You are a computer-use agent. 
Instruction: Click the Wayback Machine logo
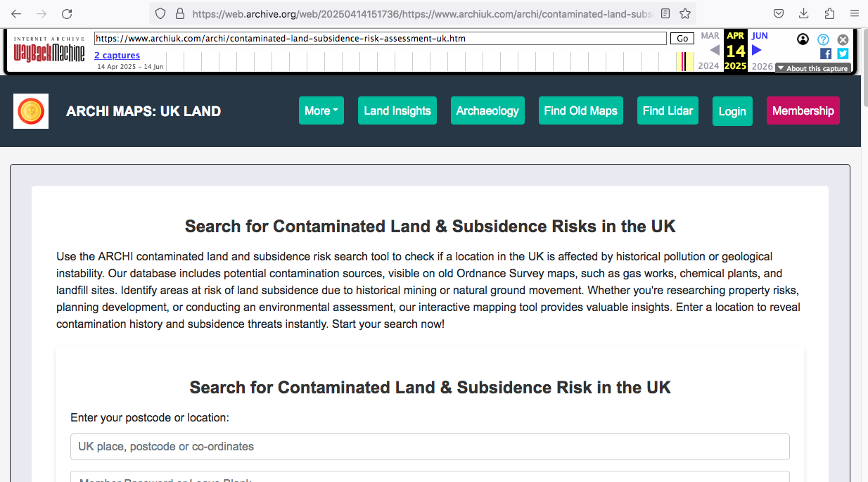49,50
